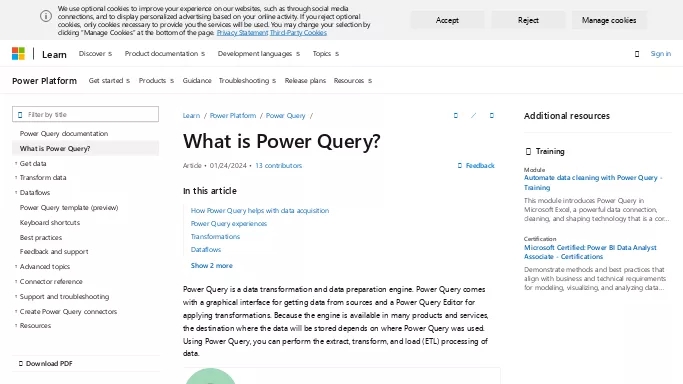Expand Resources in the sidebar tree
The height and width of the screenshot is (384, 683).
click(35, 326)
